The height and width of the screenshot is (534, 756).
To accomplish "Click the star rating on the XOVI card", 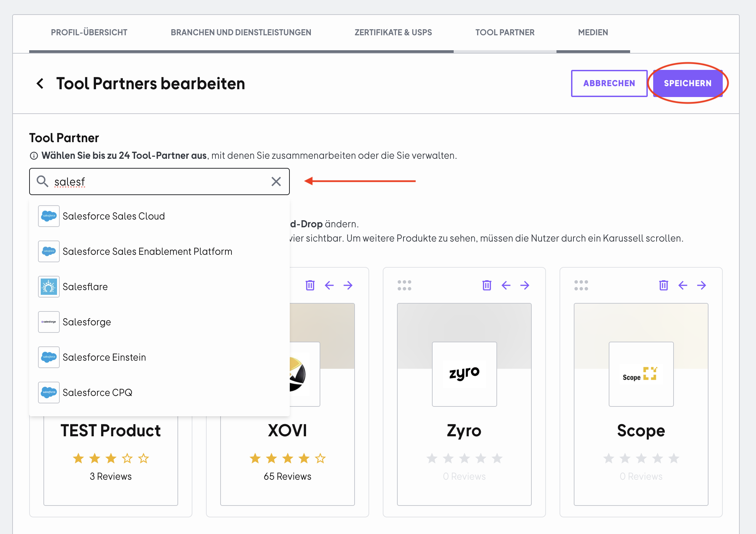I will coord(288,458).
